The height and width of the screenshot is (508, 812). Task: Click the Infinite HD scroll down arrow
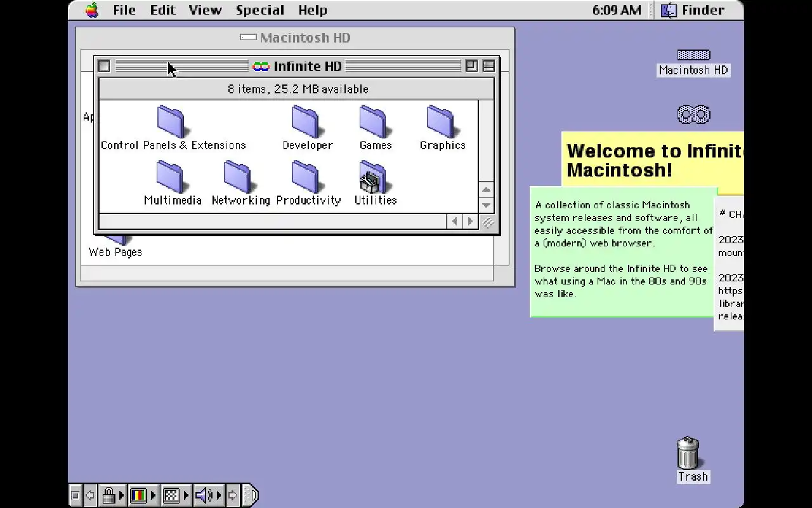point(486,205)
